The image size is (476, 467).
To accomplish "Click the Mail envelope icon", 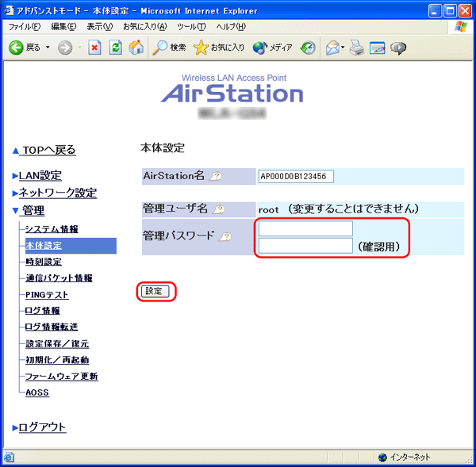I will click(332, 48).
